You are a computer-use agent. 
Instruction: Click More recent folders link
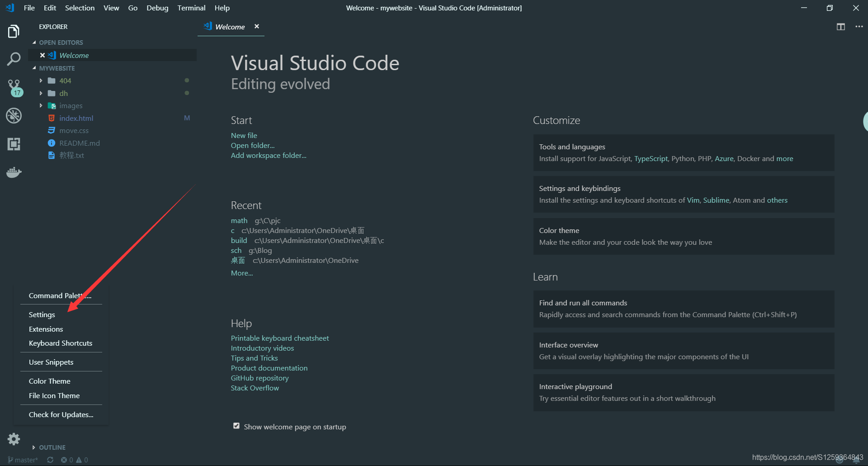coord(242,273)
